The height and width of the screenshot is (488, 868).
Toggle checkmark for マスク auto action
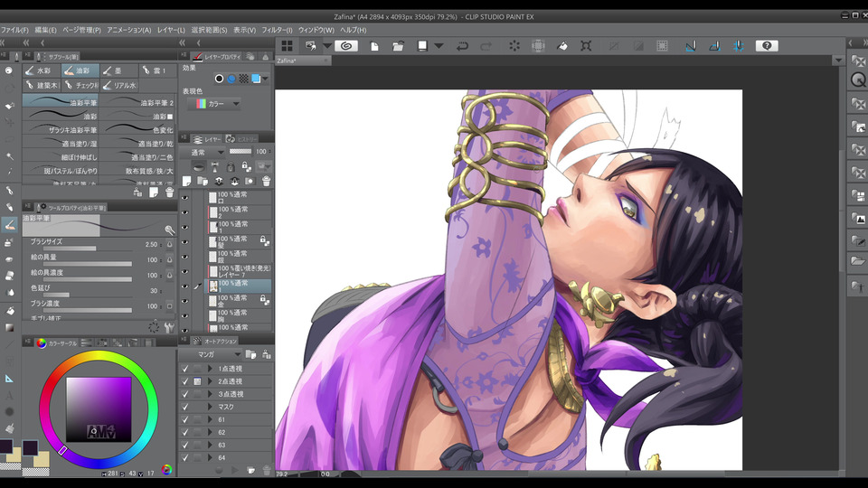(185, 407)
